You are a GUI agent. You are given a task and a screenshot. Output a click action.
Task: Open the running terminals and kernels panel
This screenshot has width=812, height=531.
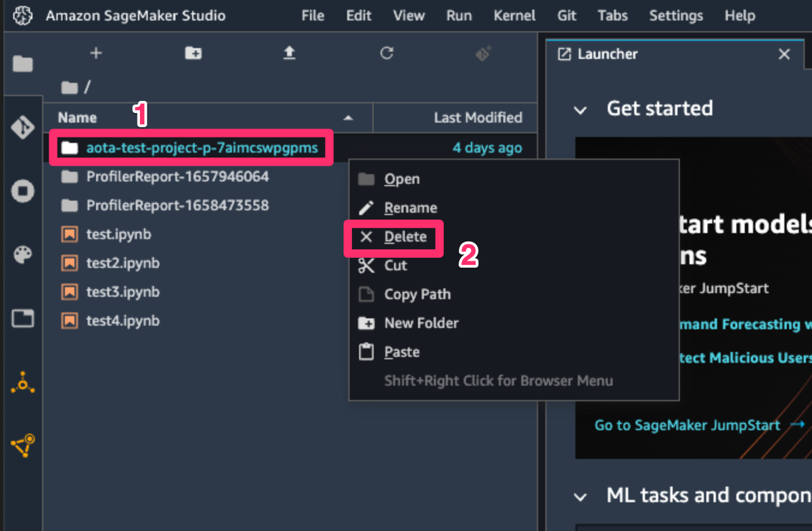[x=23, y=191]
